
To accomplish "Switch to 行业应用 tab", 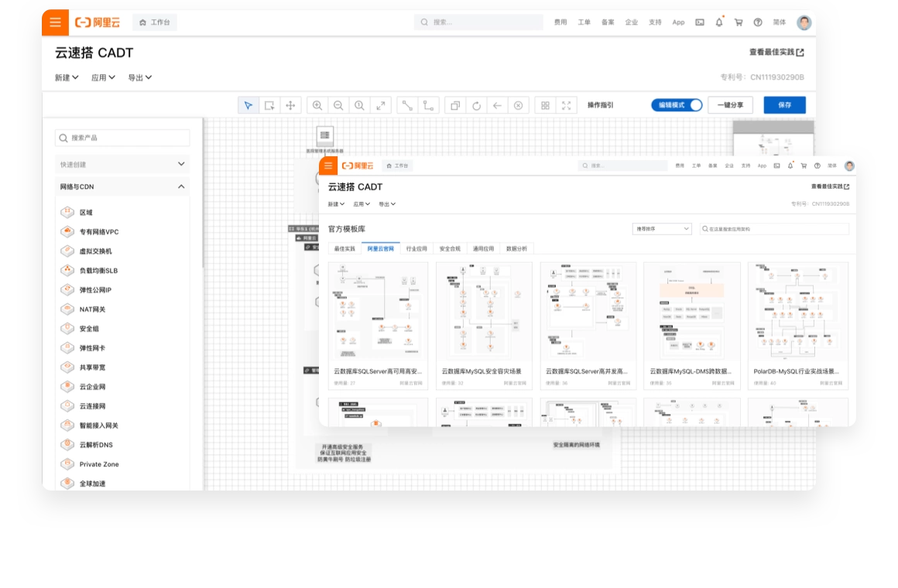I will coord(416,248).
